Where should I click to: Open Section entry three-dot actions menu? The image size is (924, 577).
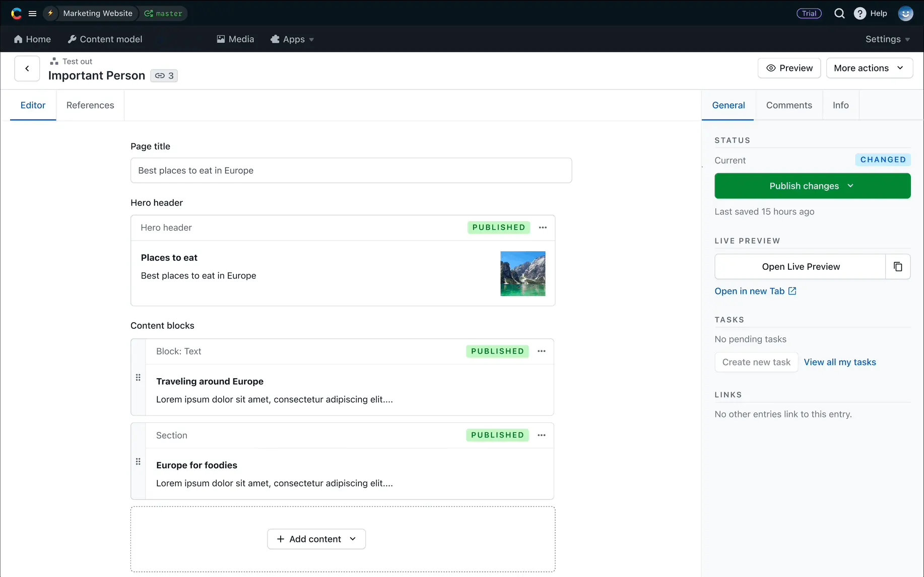pos(542,435)
